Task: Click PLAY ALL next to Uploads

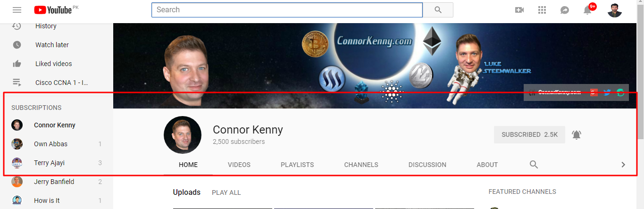Action: [x=226, y=192]
